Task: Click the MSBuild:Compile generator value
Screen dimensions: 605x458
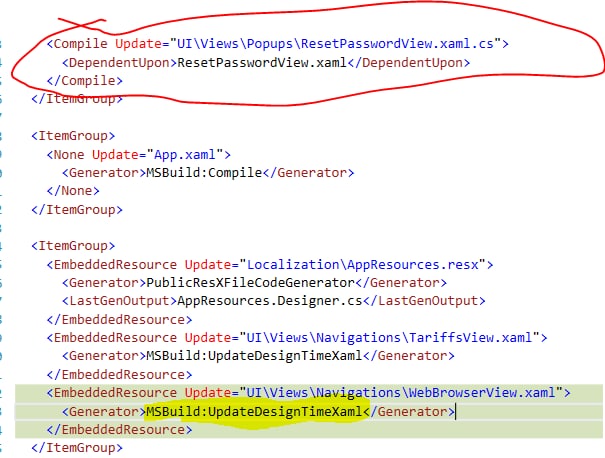Action: click(x=204, y=172)
